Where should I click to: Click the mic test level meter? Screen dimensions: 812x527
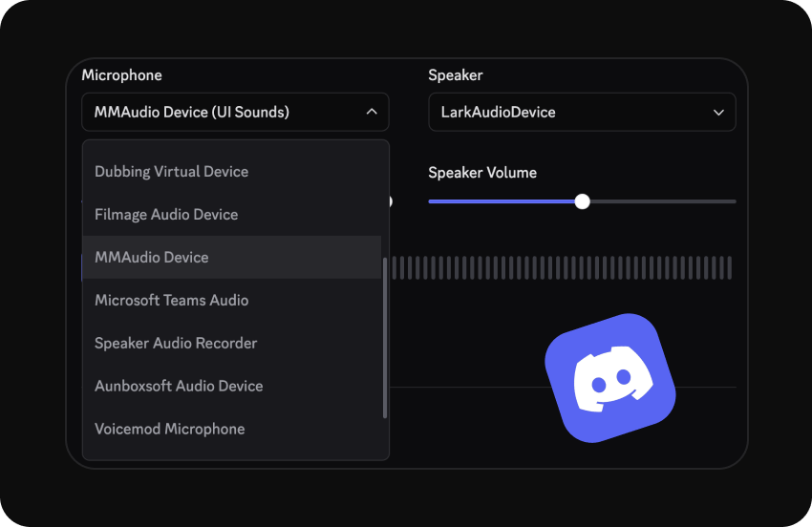click(562, 267)
